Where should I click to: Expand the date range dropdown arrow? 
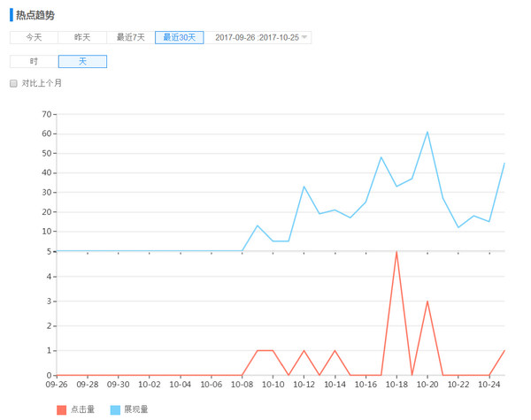coord(304,37)
